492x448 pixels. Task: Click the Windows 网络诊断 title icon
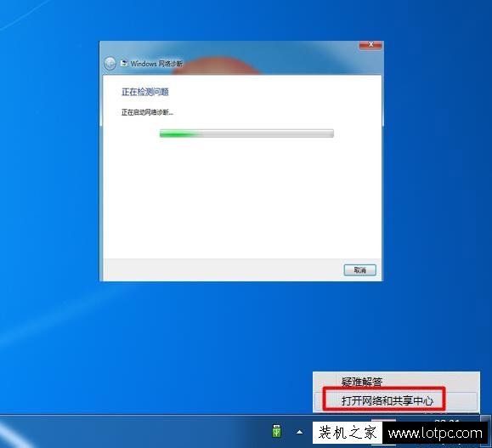click(124, 63)
